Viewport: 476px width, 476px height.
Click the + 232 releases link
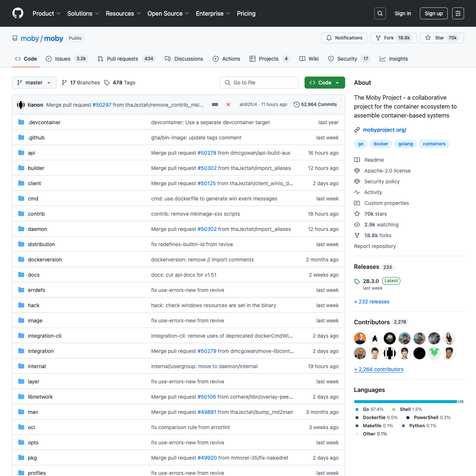tap(372, 302)
